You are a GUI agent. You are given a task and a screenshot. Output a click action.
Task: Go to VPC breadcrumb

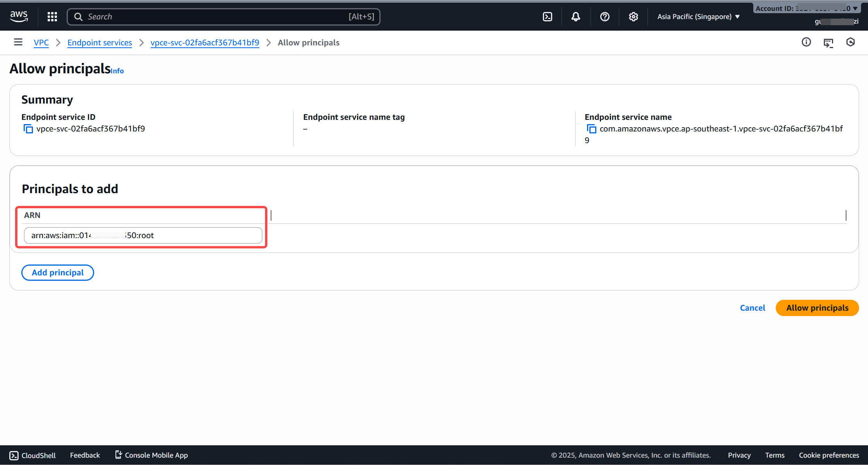tap(41, 43)
